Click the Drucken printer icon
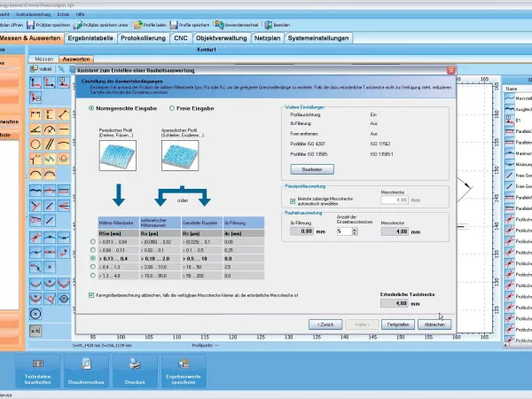Screen dimensions: 532x399 click(x=135, y=365)
